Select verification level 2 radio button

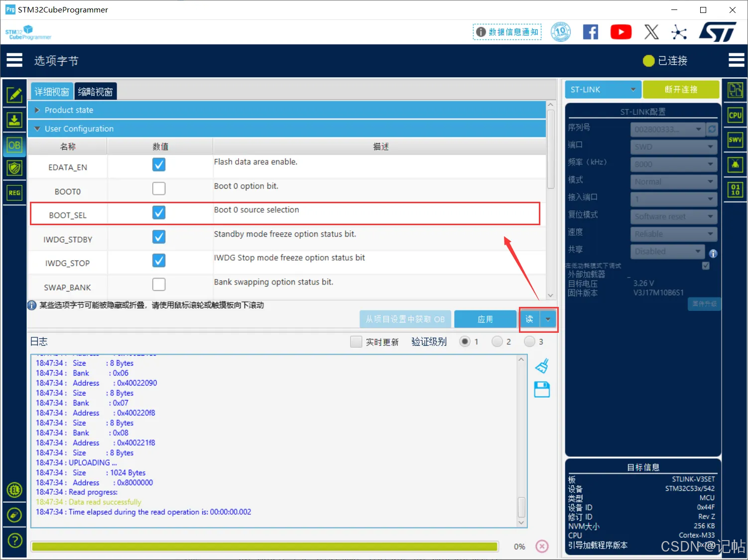[x=497, y=341]
